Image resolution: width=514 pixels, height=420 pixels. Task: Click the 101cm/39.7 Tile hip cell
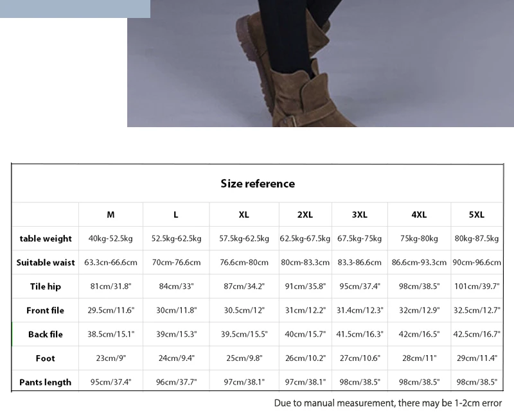tap(477, 286)
